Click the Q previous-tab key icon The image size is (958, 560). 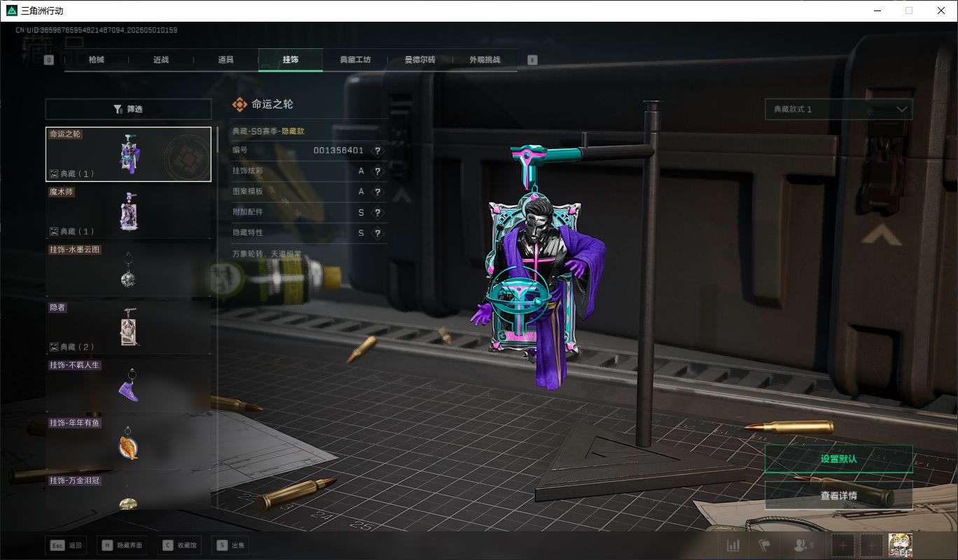(x=49, y=60)
